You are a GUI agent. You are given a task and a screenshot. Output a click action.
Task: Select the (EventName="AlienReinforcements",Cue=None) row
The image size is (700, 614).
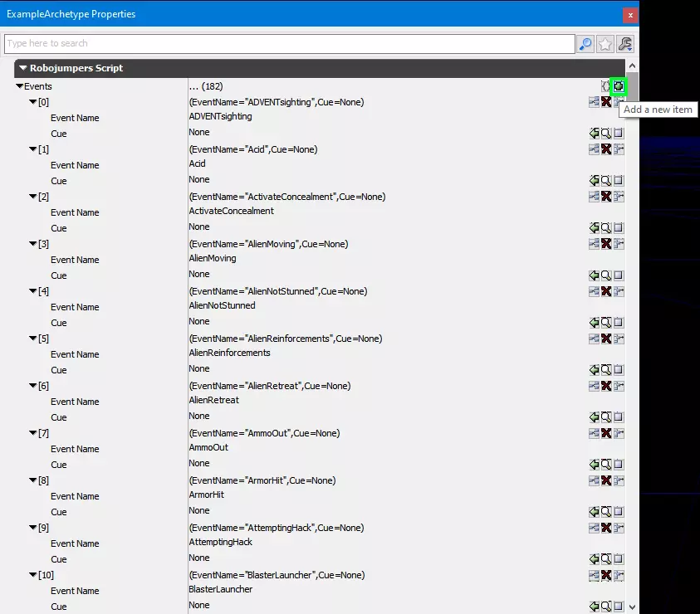(x=286, y=339)
